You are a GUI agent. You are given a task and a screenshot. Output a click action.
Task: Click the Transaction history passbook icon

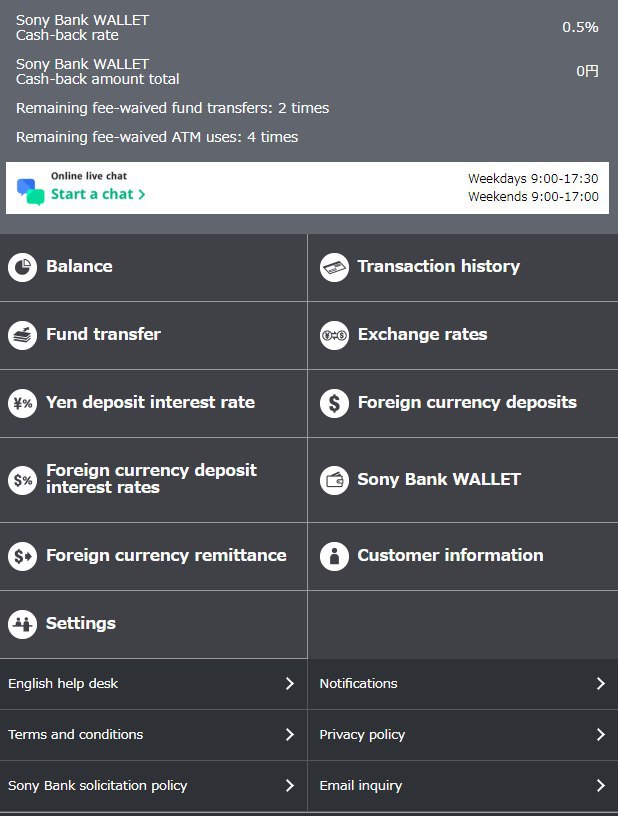[x=334, y=267]
